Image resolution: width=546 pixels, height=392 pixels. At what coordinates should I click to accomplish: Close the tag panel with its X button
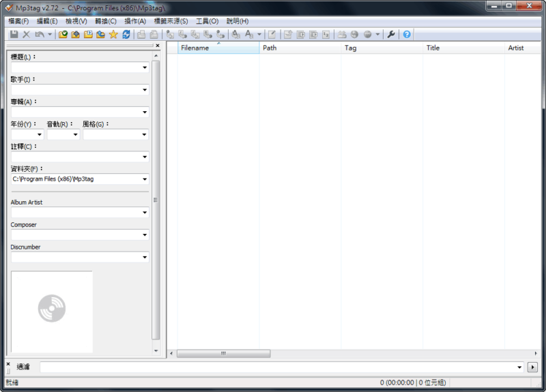pyautogui.click(x=158, y=46)
